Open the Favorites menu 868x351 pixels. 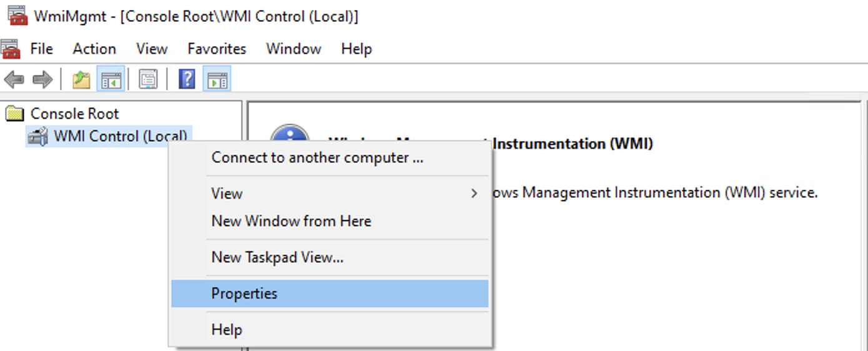[x=217, y=49]
